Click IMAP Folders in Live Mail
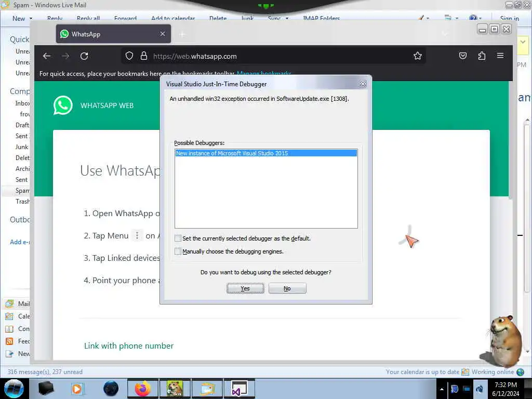This screenshot has width=532, height=399. coord(321,18)
